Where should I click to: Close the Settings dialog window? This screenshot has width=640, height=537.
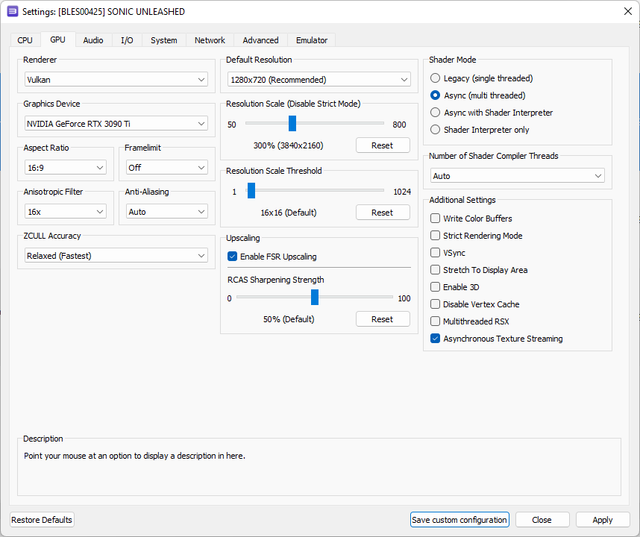628,11
